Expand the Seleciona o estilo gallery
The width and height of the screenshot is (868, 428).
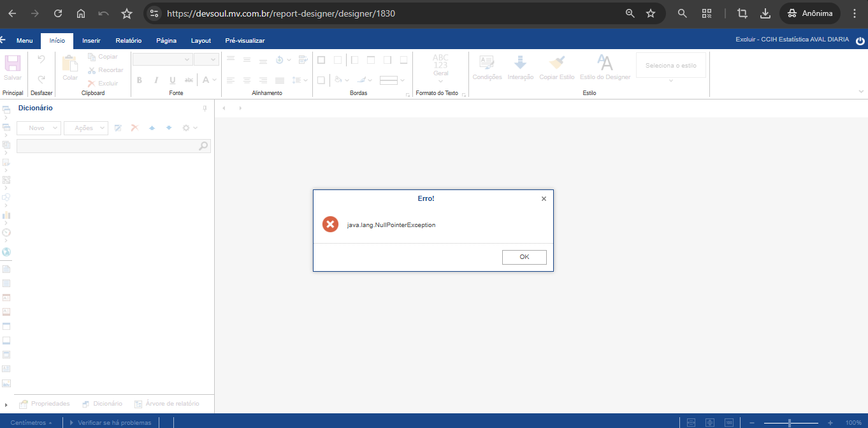pyautogui.click(x=671, y=80)
